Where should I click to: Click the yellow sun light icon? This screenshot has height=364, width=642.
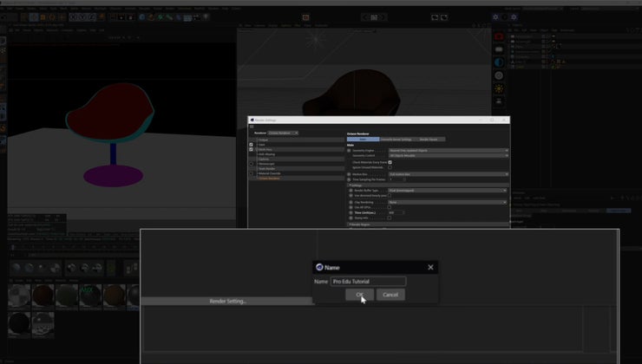click(499, 88)
